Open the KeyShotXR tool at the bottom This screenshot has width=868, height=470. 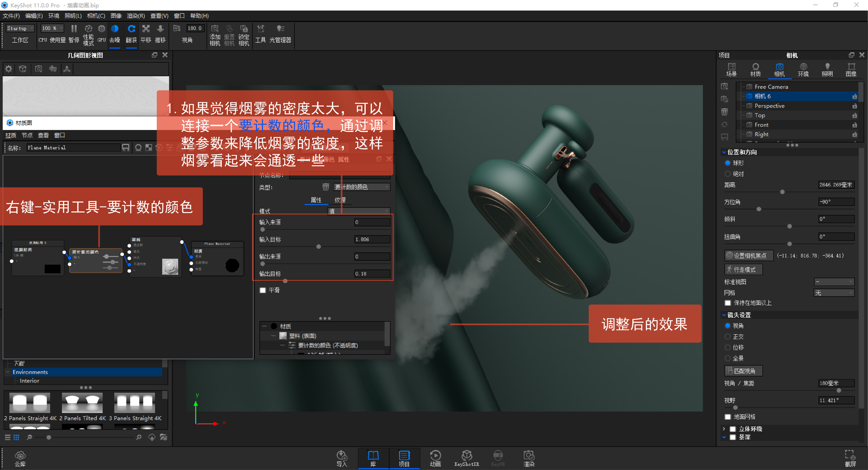[467, 458]
